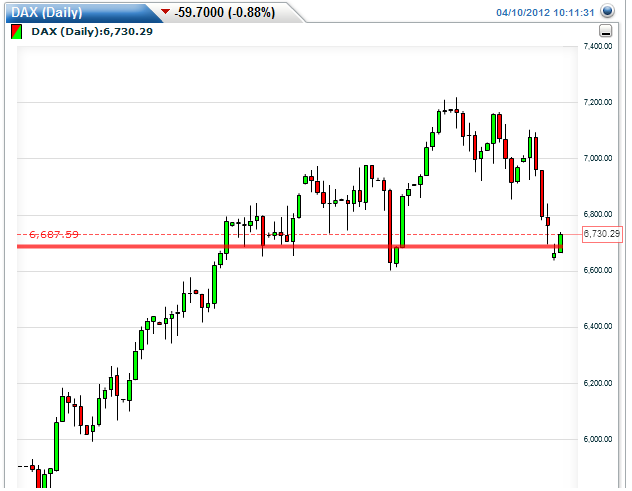Select the thick red horizontal support line
This screenshot has height=491, width=632.
click(290, 246)
